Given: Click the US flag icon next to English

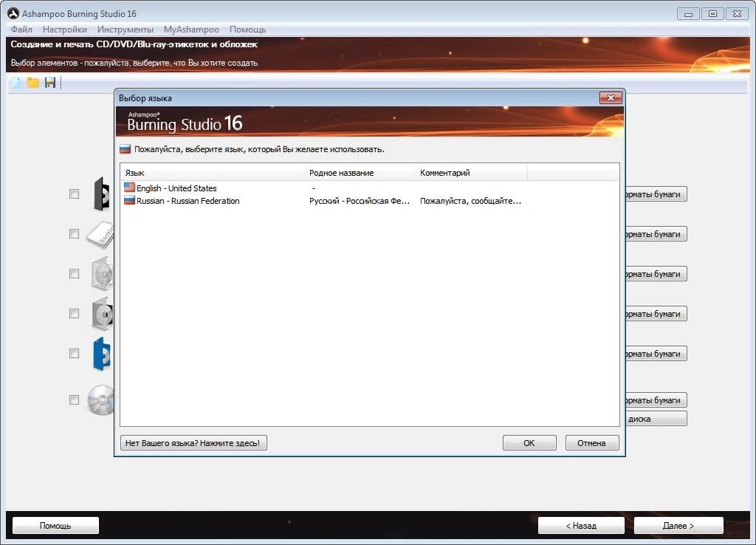Looking at the screenshot, I should coord(129,188).
